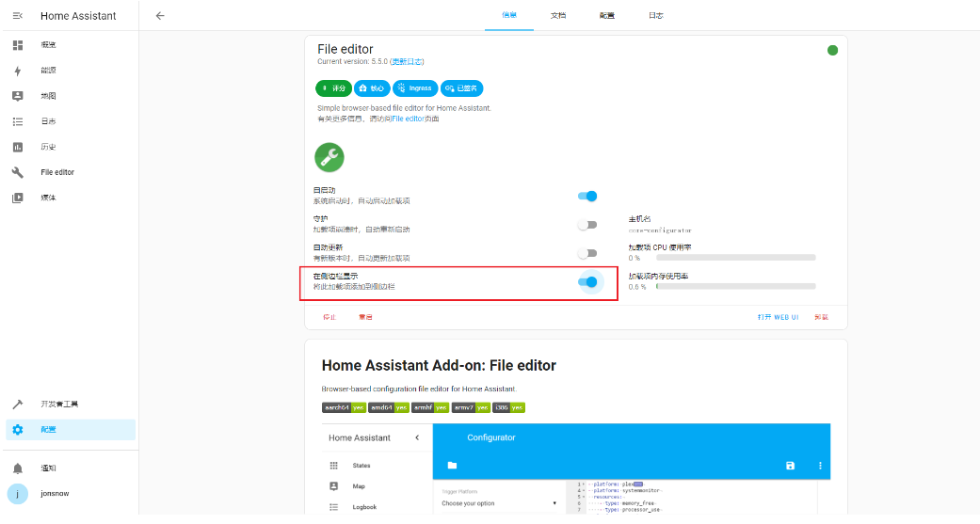Click the amd64 yes badge
This screenshot has width=980, height=524.
coord(389,408)
